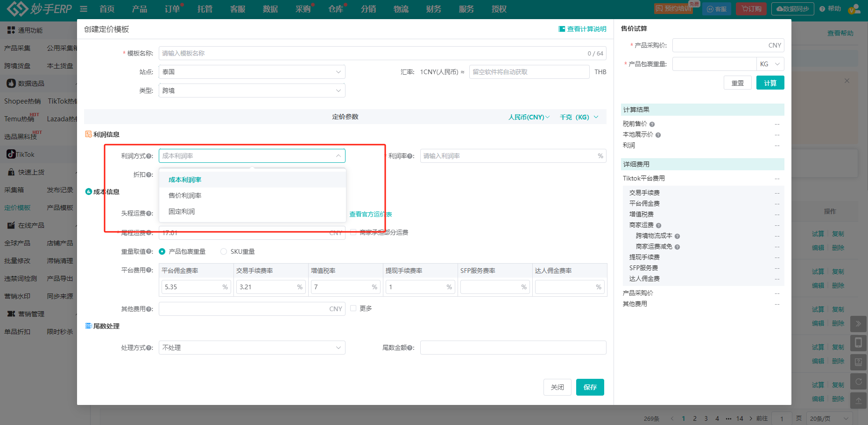Click the 尾数处理 section icon

click(x=88, y=326)
